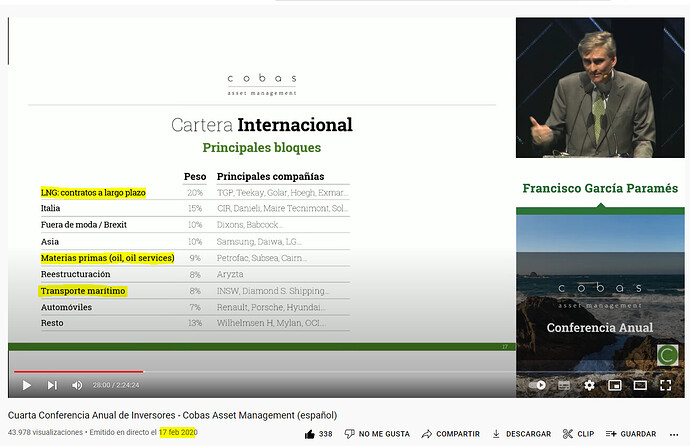Screen dimensions: 690x446
Task: Click 43.978 visualizaciones text
Action: tap(45, 432)
